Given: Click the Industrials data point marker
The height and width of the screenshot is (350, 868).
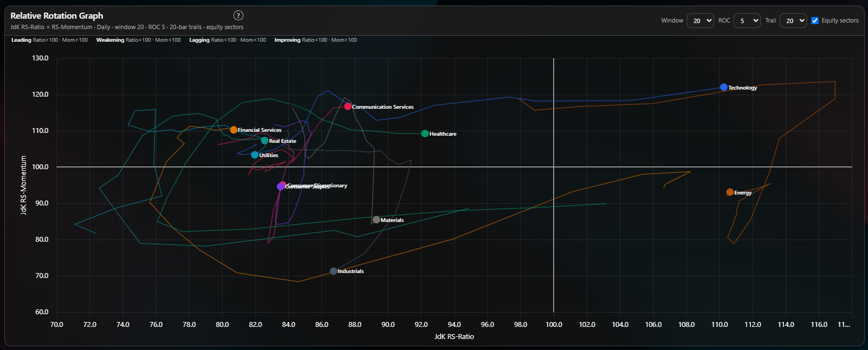Looking at the screenshot, I should [333, 271].
